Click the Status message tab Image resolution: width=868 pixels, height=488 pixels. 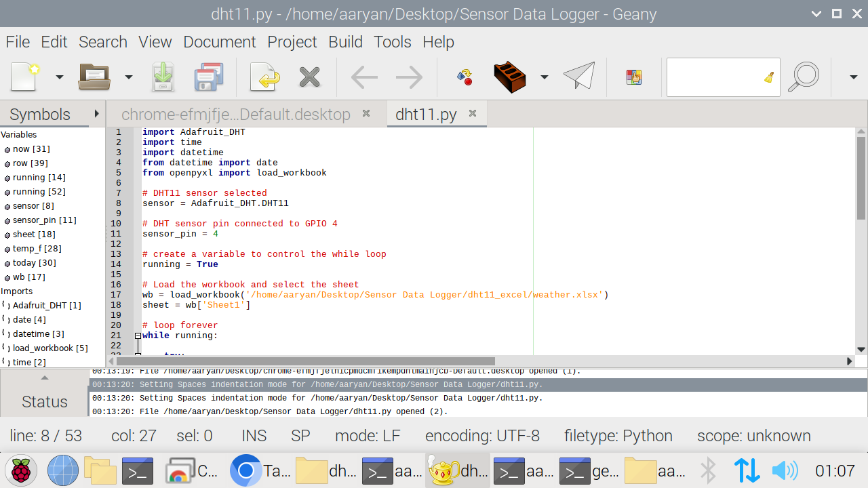pos(45,401)
